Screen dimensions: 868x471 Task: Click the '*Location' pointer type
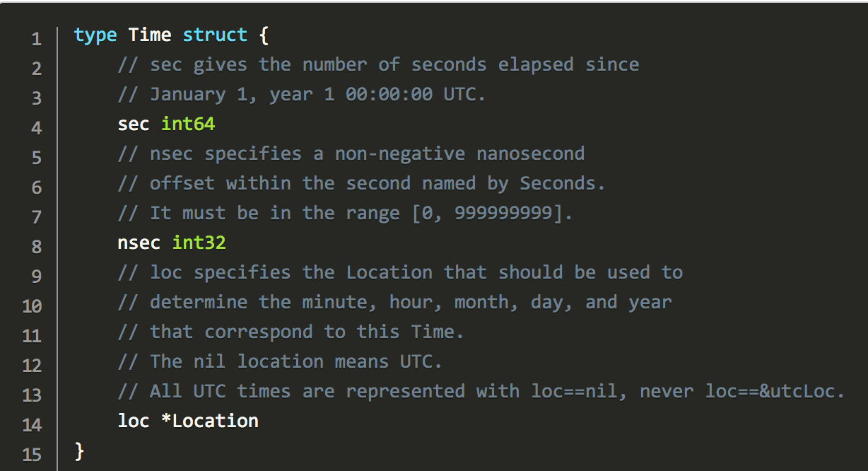click(210, 421)
